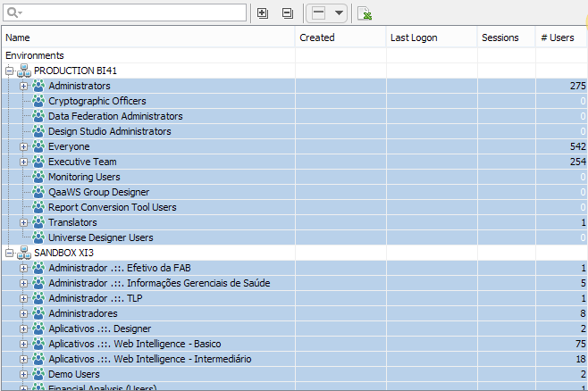Click the SANDBOX XI3 server icon
Viewport: 588px width, 391px height.
tap(24, 253)
